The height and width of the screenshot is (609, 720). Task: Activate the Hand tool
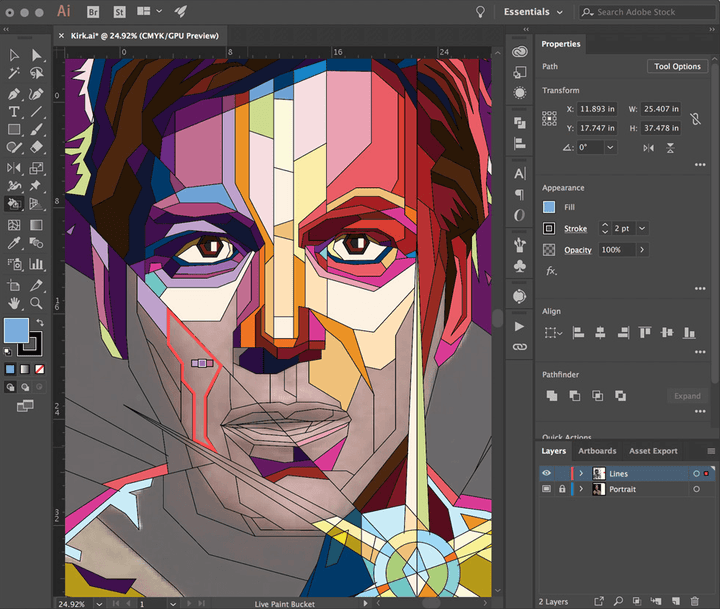14,302
